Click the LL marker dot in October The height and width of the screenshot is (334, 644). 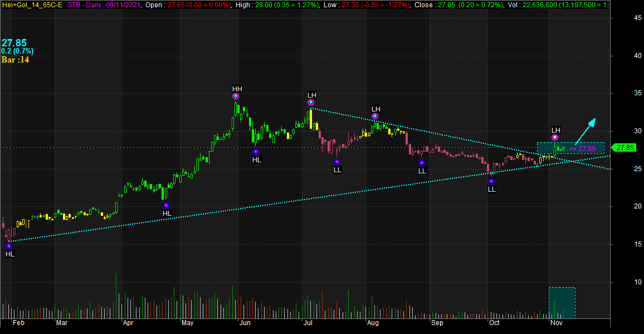(x=491, y=181)
